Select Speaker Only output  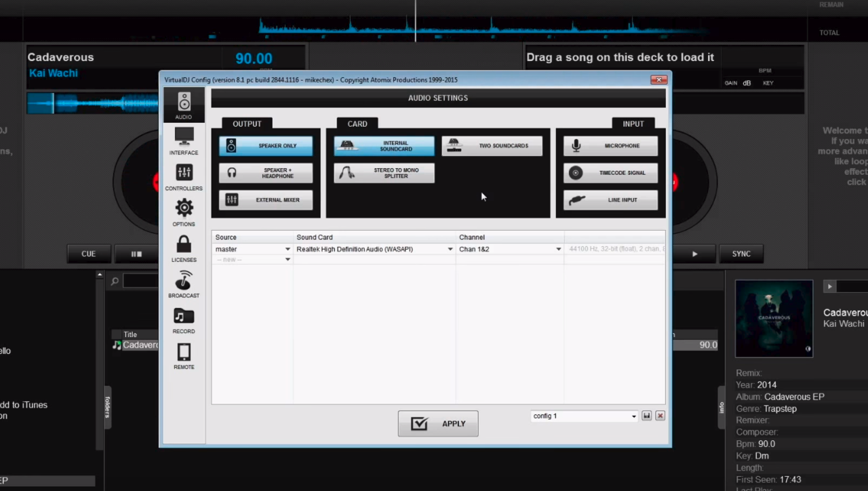(x=266, y=146)
